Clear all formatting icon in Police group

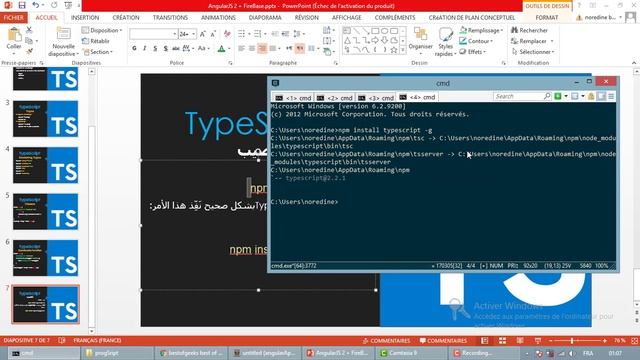point(227,34)
